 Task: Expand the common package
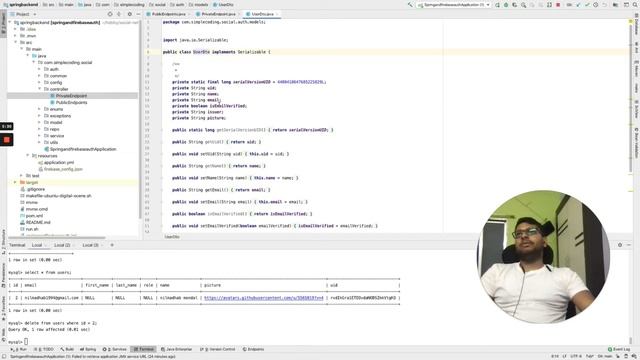tap(40, 76)
